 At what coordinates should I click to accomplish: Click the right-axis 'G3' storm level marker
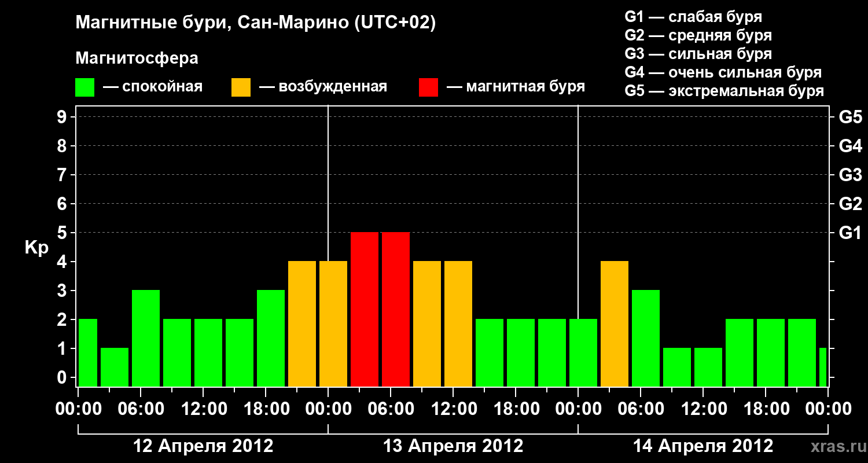[x=850, y=175]
